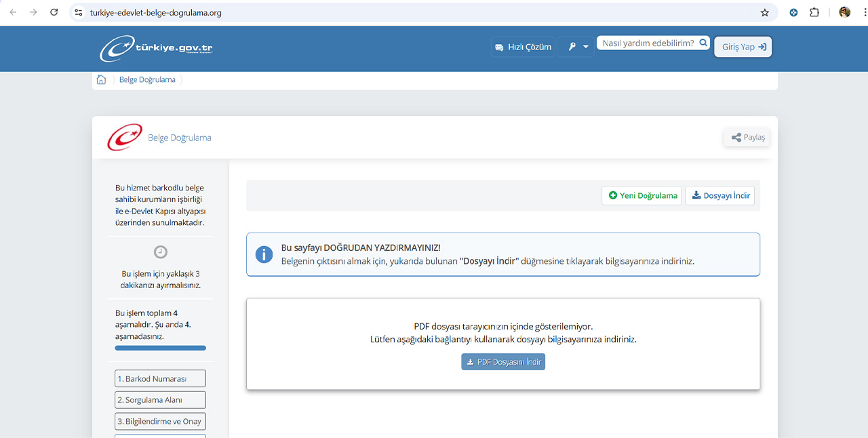This screenshot has height=438, width=868.
Task: Open the three-dot browser menu
Action: tap(863, 12)
